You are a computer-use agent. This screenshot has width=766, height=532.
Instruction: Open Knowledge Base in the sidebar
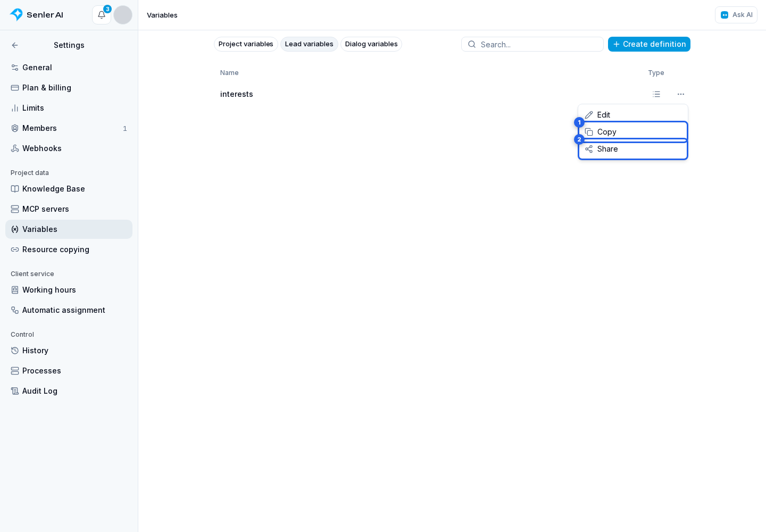pyautogui.click(x=69, y=189)
